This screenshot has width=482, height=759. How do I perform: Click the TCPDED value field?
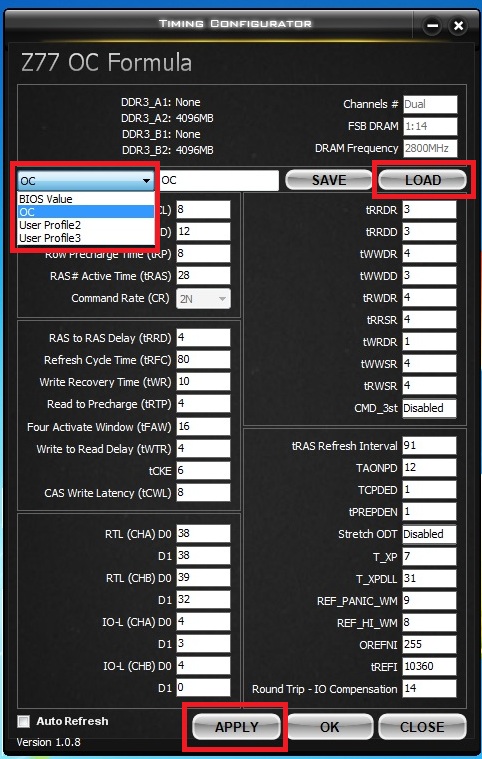coord(429,489)
